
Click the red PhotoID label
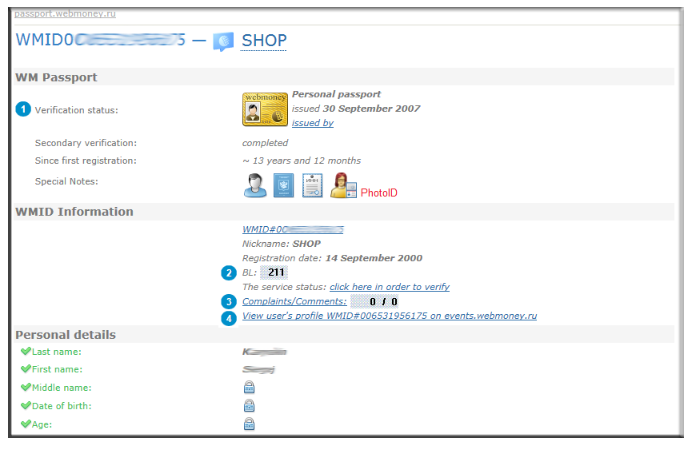tap(379, 193)
